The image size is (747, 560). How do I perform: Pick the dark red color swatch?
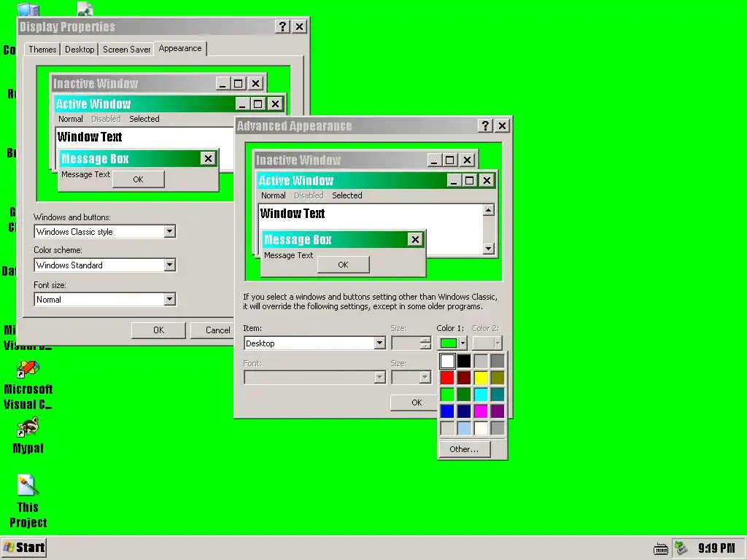(x=464, y=378)
